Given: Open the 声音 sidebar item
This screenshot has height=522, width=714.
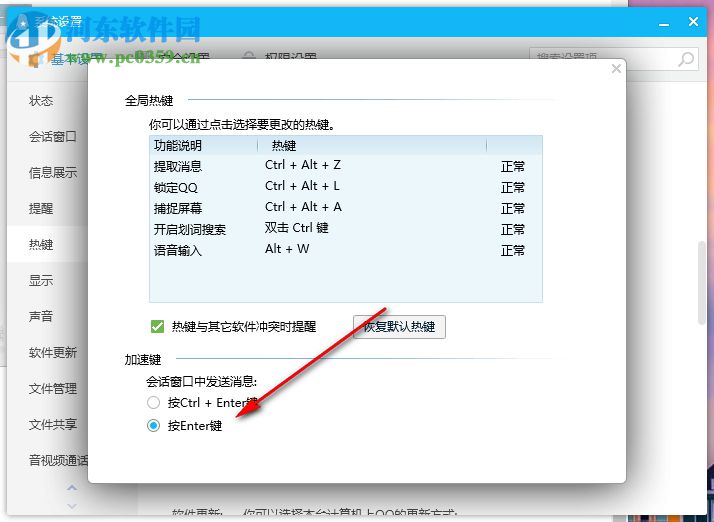Looking at the screenshot, I should pyautogui.click(x=41, y=316).
